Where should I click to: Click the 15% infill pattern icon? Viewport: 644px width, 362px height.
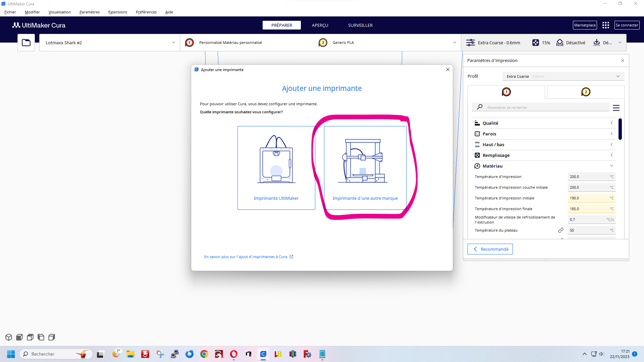536,43
